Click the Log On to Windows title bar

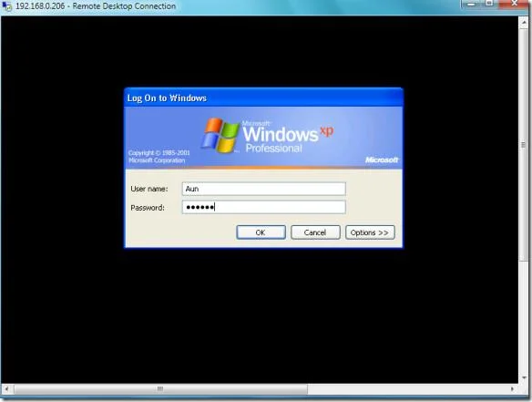pyautogui.click(x=263, y=98)
